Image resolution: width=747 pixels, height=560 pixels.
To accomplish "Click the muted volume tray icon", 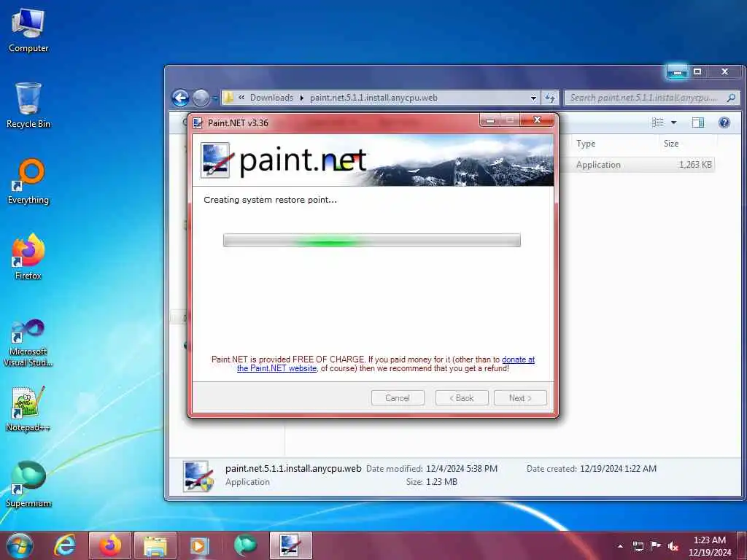I will [x=673, y=546].
